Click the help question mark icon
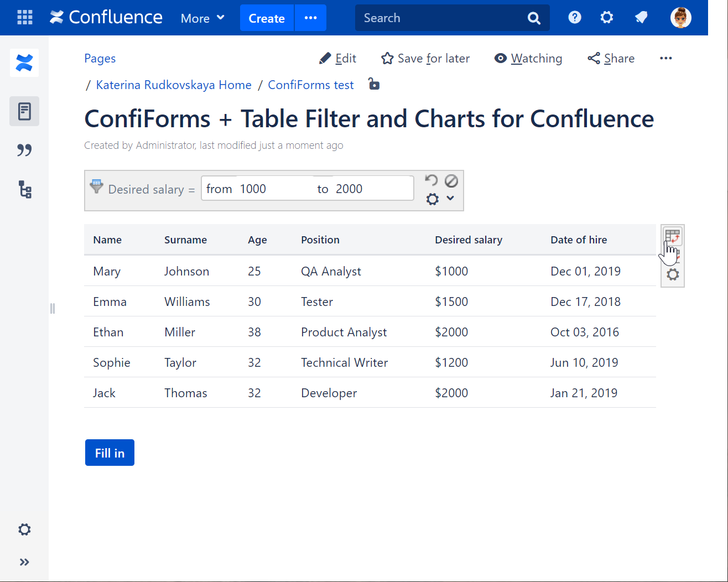Viewport: 728px width, 582px height. coord(574,17)
